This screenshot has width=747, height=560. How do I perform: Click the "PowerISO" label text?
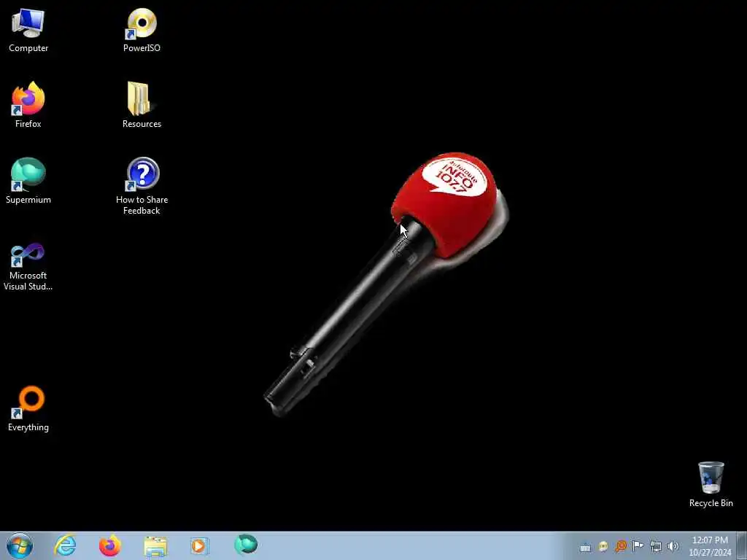click(142, 48)
